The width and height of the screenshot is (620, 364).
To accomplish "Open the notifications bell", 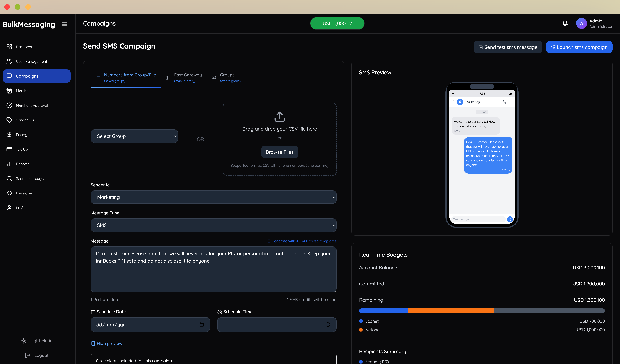I will coord(565,23).
